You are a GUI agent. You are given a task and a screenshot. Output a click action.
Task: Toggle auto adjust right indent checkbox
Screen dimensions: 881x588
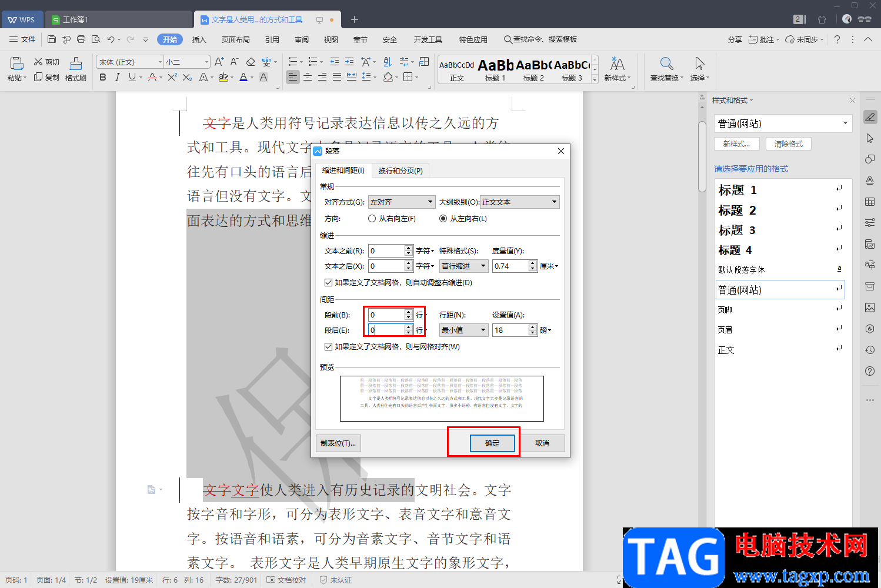pos(328,283)
